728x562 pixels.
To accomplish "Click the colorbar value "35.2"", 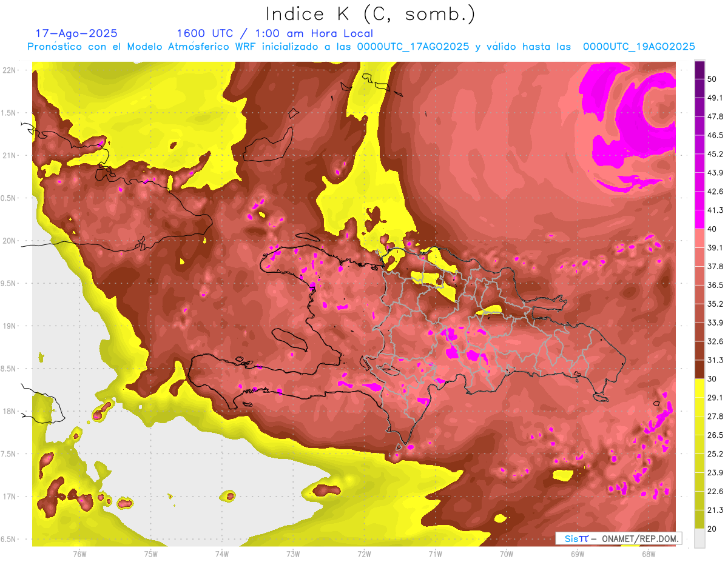I will coord(715,304).
